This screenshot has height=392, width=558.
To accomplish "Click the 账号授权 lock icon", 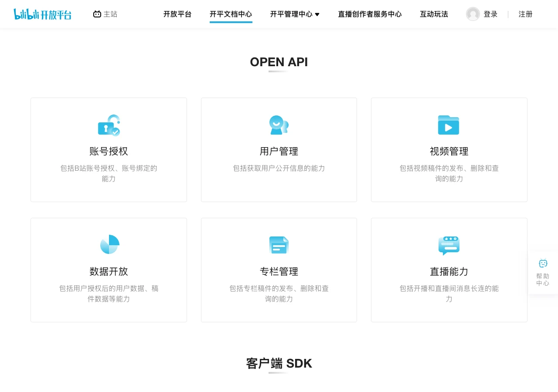I will click(x=109, y=125).
